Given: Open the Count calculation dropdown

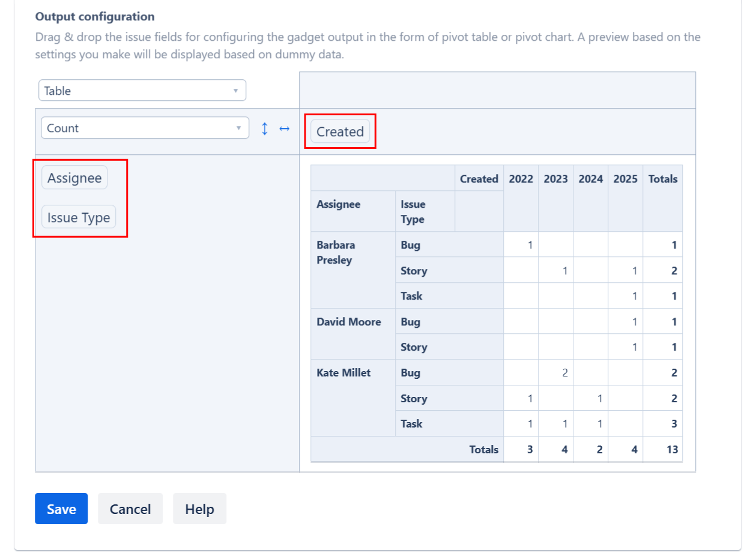Looking at the screenshot, I should click(144, 128).
